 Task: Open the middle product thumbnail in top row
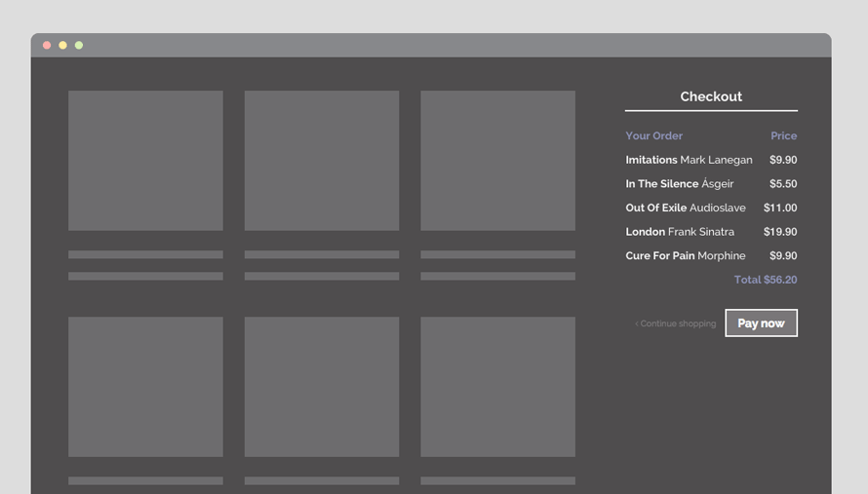pyautogui.click(x=322, y=161)
